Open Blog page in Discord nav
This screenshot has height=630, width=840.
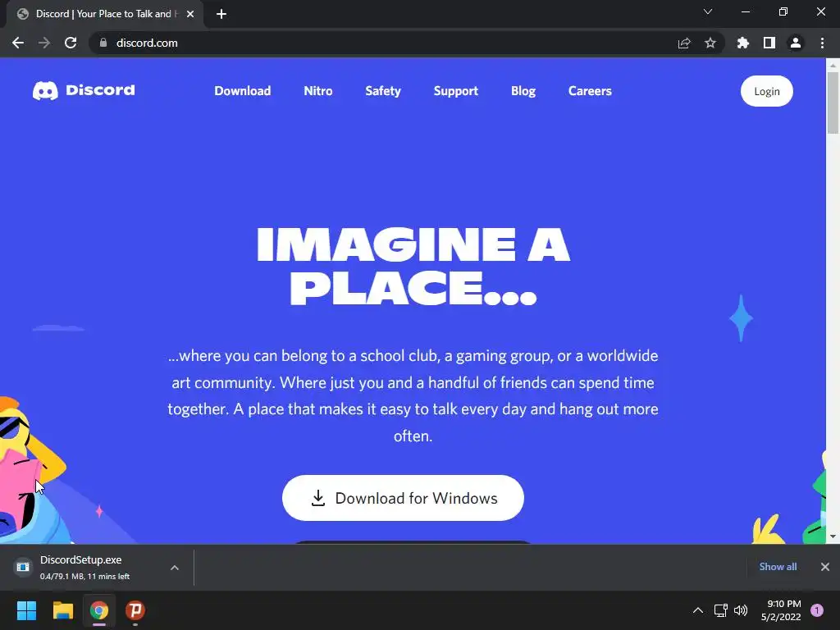click(x=523, y=91)
